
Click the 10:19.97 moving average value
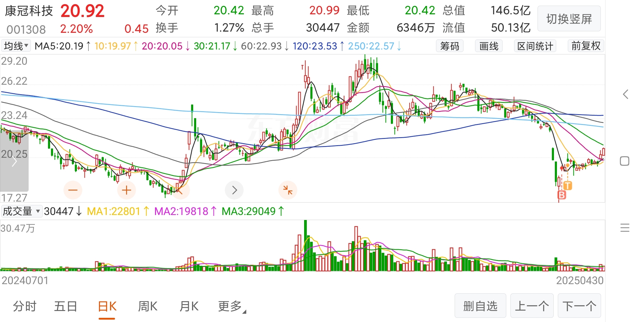(113, 46)
